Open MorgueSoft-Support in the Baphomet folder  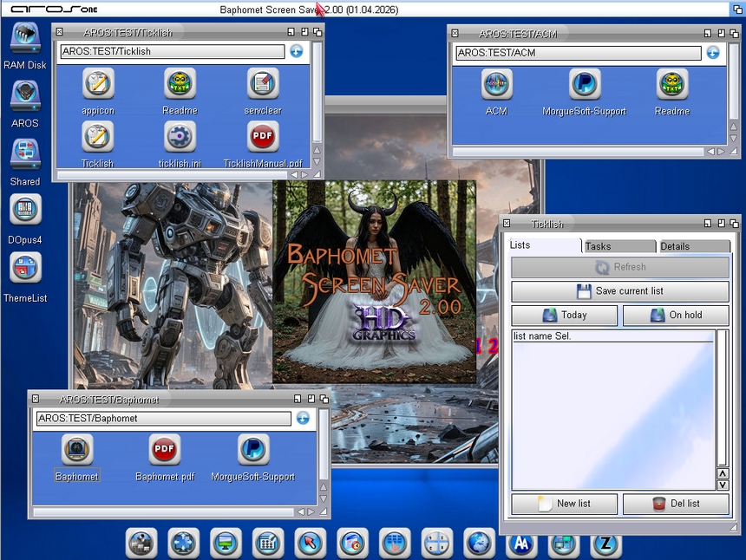(252, 449)
